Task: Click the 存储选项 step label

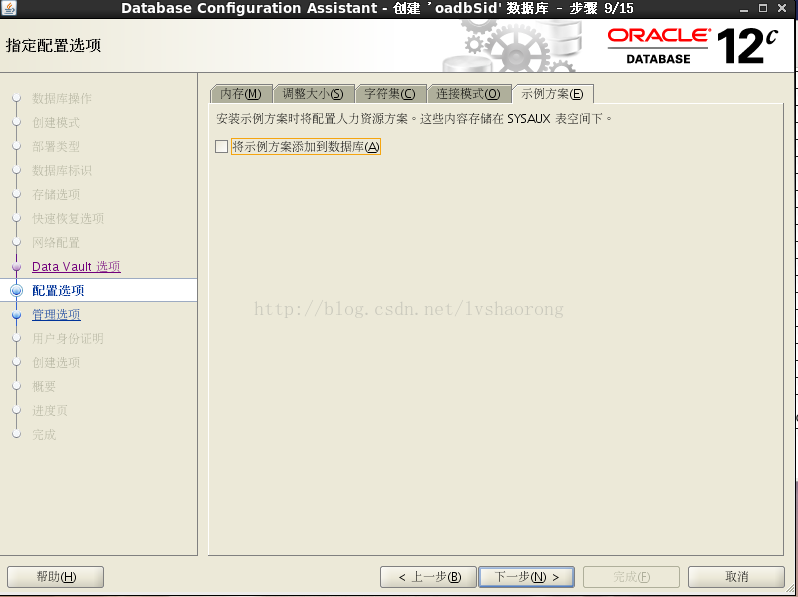Action: [x=56, y=194]
